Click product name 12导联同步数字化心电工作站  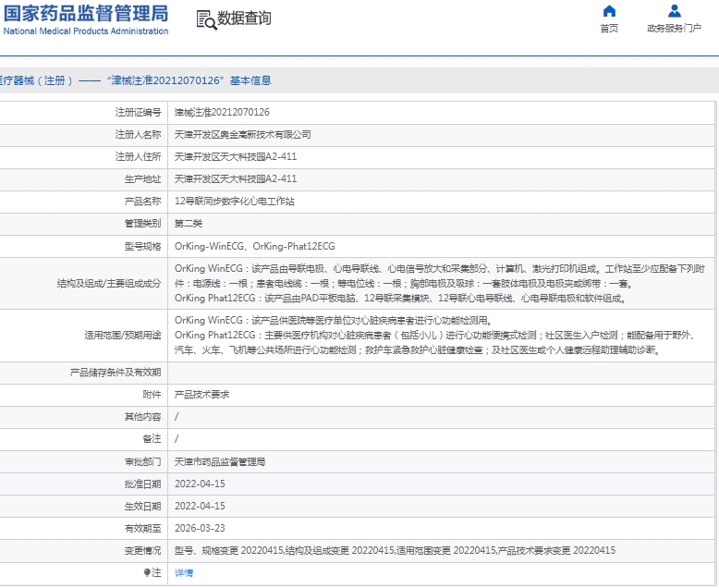[x=235, y=201]
